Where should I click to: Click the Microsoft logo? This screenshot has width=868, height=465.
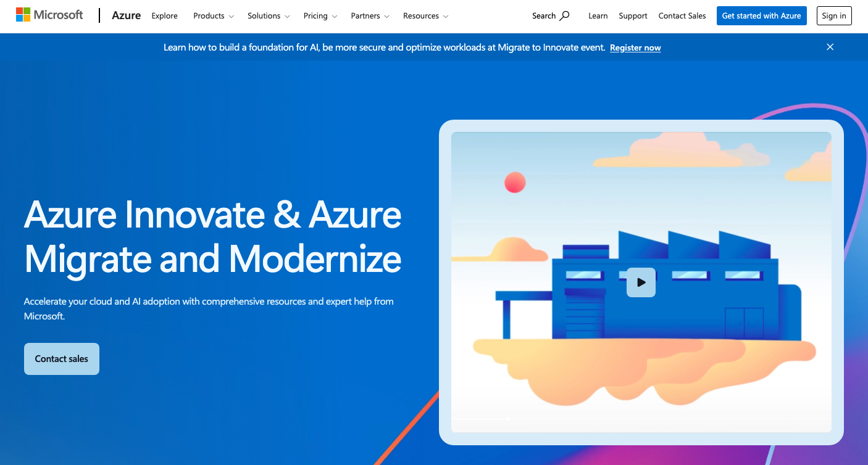49,15
